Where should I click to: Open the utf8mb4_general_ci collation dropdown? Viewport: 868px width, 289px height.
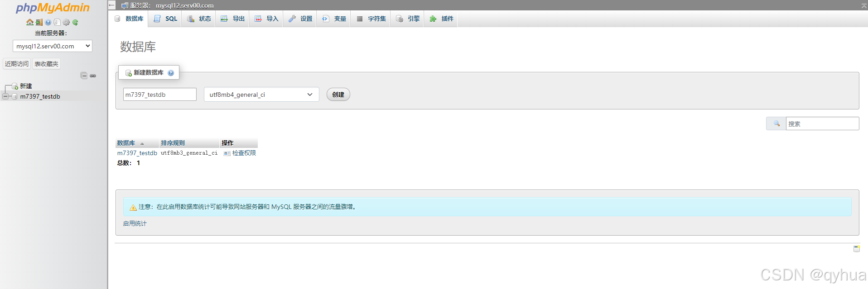(x=261, y=95)
